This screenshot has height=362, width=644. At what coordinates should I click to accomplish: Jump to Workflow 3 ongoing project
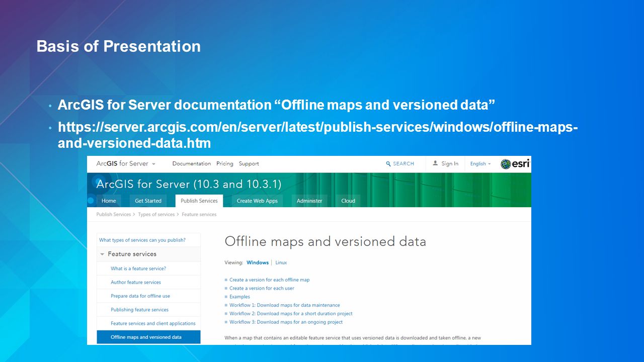[x=286, y=322]
